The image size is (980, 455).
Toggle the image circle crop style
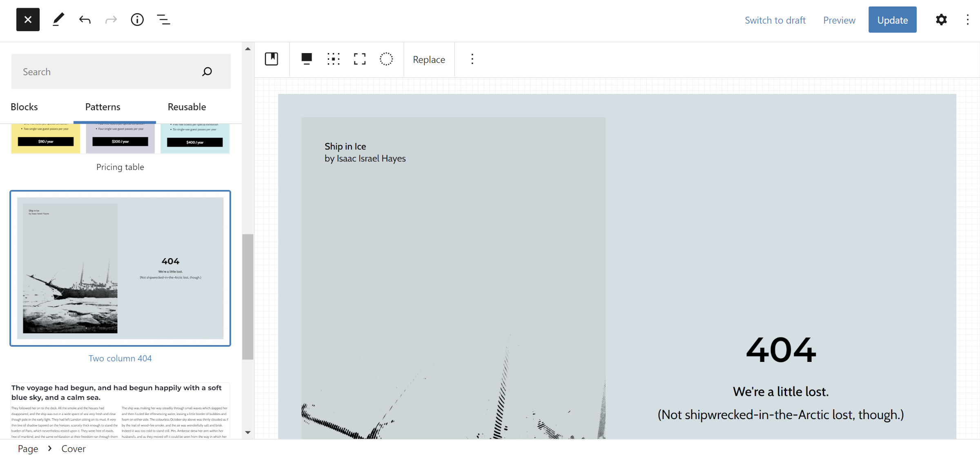(386, 59)
